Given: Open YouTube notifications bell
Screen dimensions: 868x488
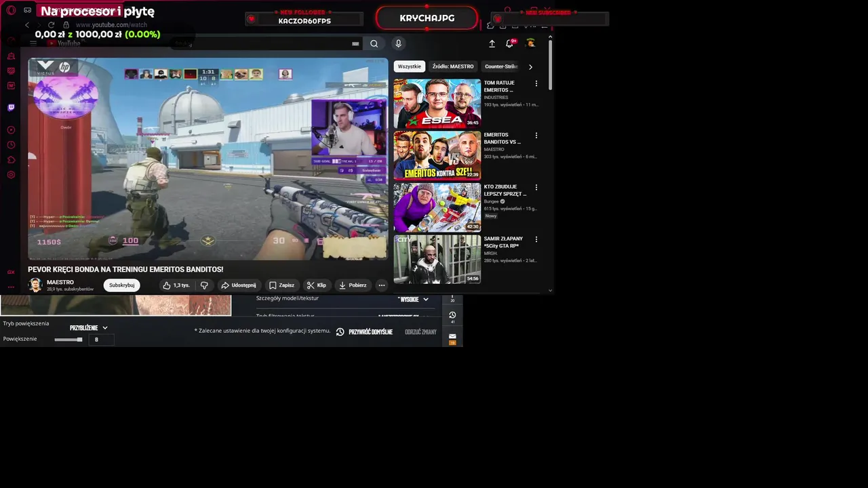Looking at the screenshot, I should point(509,43).
